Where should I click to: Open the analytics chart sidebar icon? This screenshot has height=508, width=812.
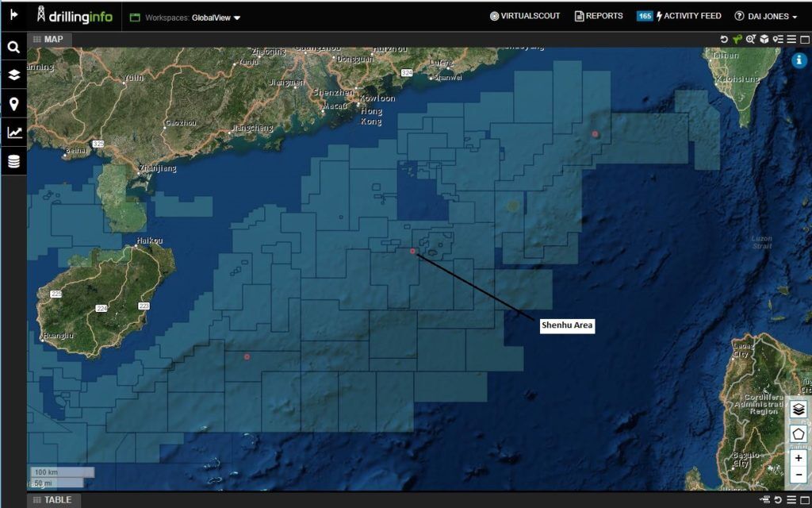coord(14,133)
